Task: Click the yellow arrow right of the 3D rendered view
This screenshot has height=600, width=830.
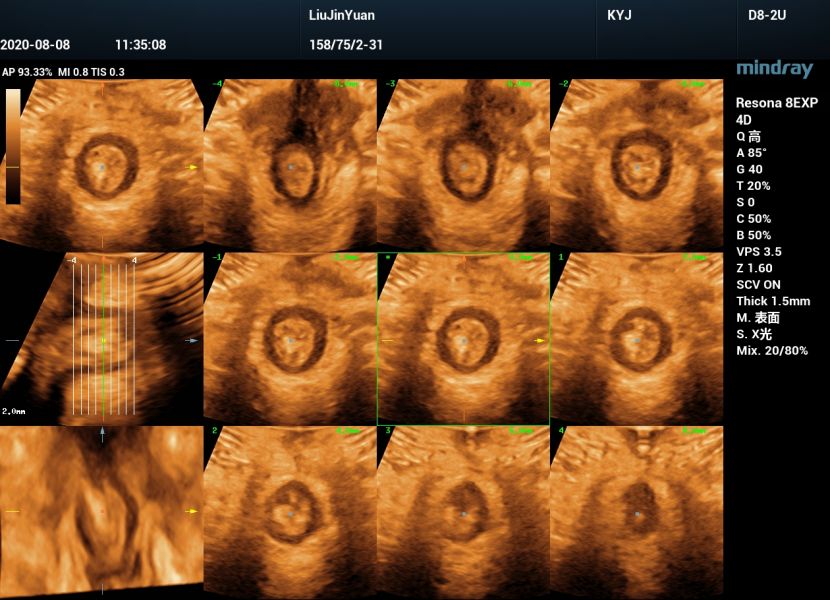Action: point(192,511)
